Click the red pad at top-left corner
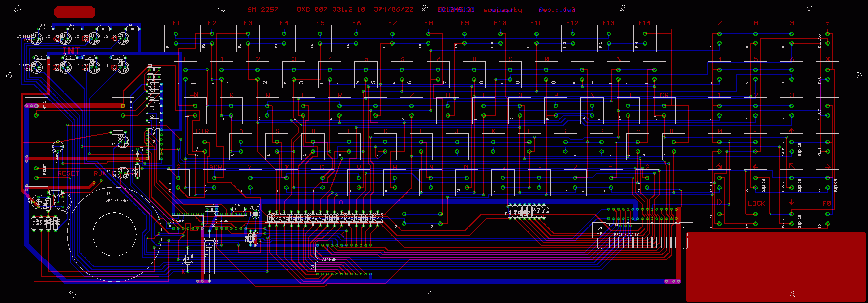 point(75,12)
